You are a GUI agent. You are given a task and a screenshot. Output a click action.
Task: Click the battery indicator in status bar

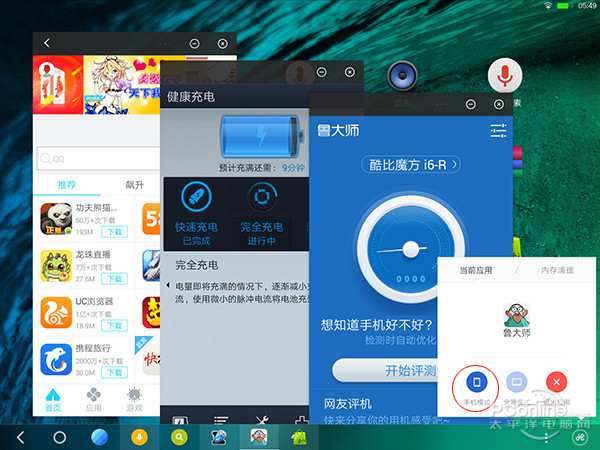[x=563, y=6]
